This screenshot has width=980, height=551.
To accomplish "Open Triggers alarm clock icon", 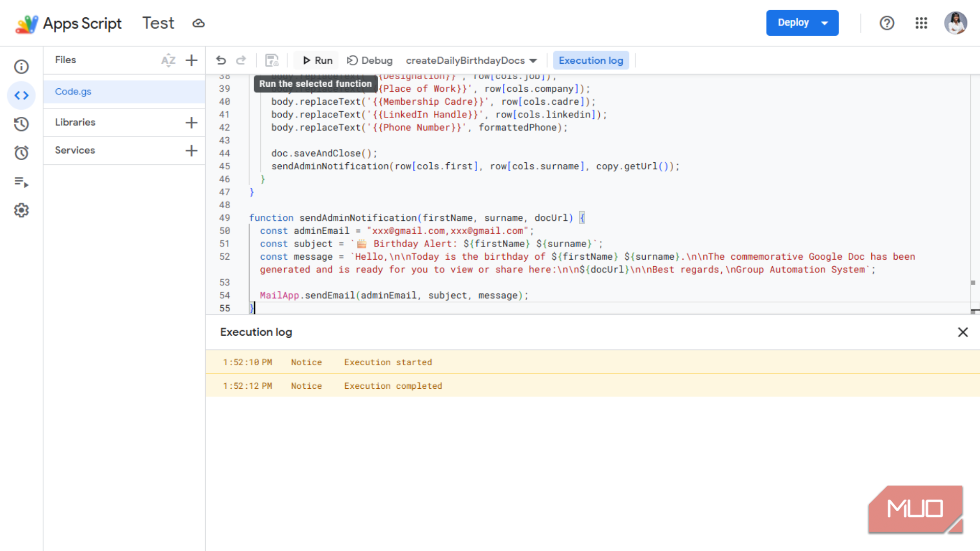I will tap(21, 153).
